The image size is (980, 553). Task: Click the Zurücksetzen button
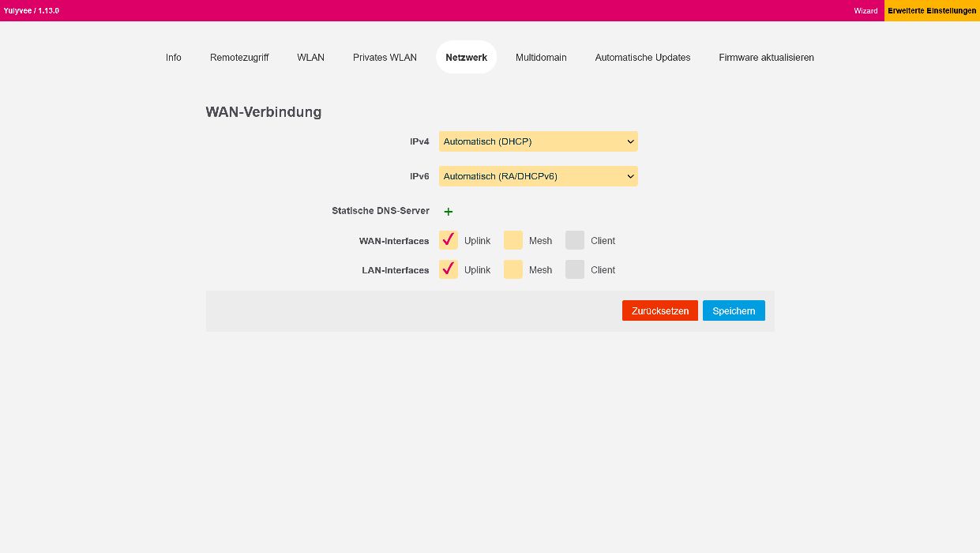coord(659,310)
